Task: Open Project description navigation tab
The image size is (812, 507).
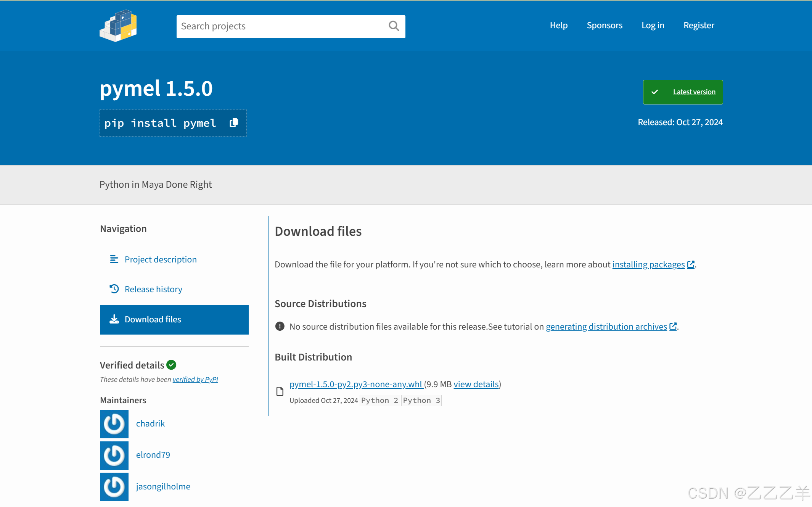Action: coord(160,259)
